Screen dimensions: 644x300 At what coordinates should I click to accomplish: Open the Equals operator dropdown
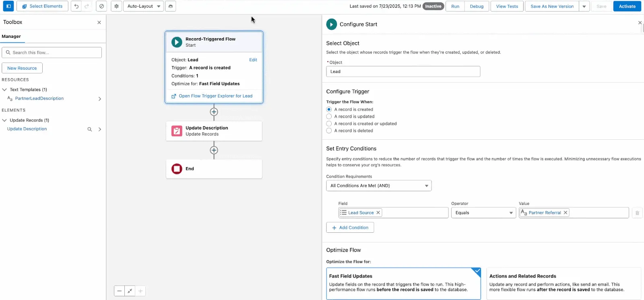483,213
